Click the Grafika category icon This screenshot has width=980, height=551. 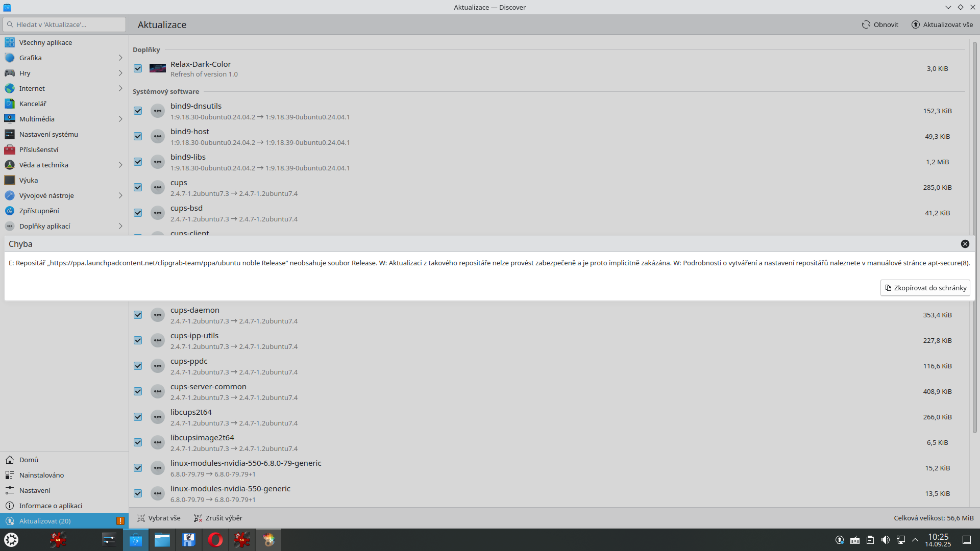click(x=10, y=58)
